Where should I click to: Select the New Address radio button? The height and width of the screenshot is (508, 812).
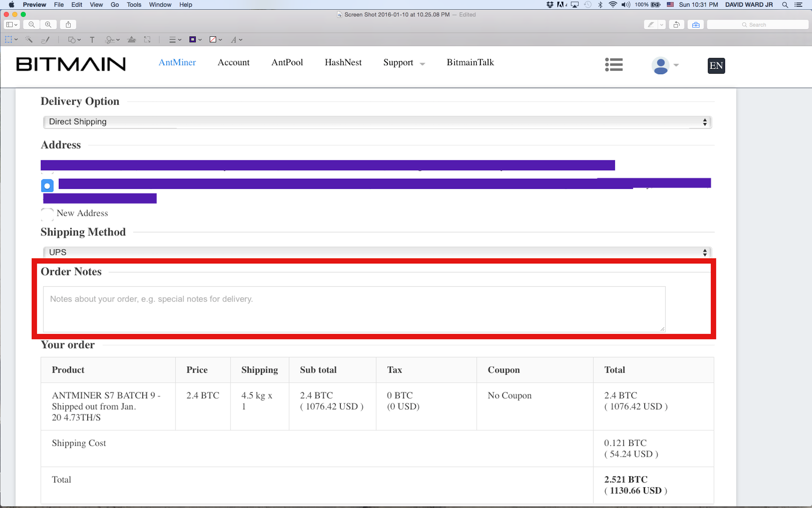(47, 213)
